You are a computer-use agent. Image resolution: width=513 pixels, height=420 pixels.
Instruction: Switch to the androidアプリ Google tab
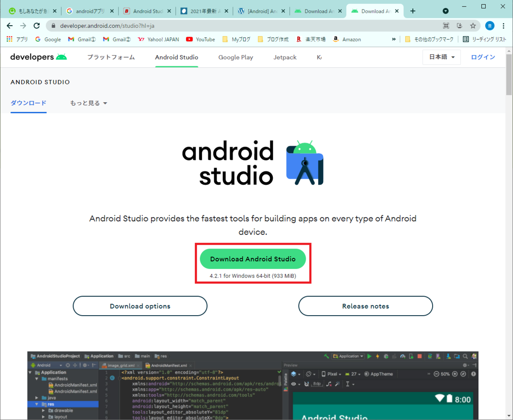[90, 11]
